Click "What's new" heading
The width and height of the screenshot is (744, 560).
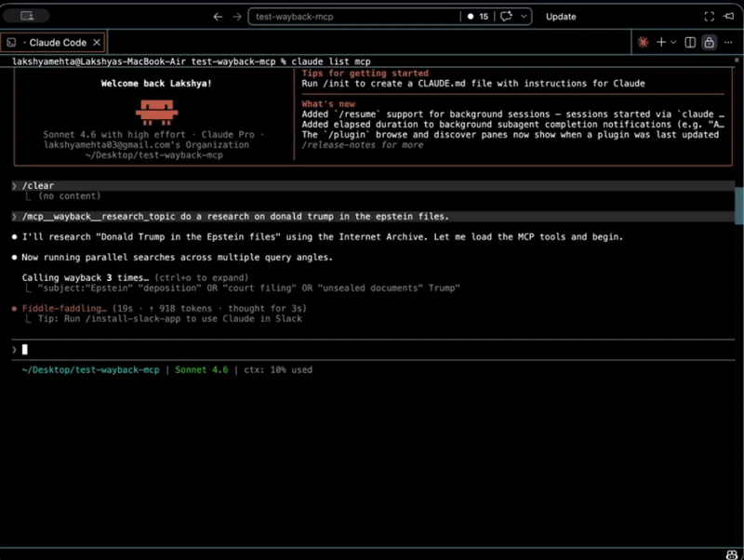[x=328, y=104]
